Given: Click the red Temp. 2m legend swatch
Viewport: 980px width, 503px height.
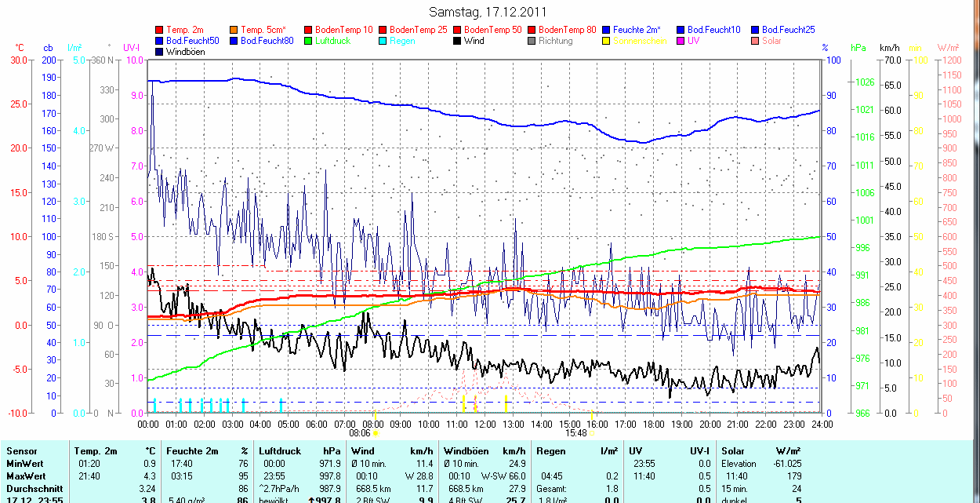Looking at the screenshot, I should [160, 30].
